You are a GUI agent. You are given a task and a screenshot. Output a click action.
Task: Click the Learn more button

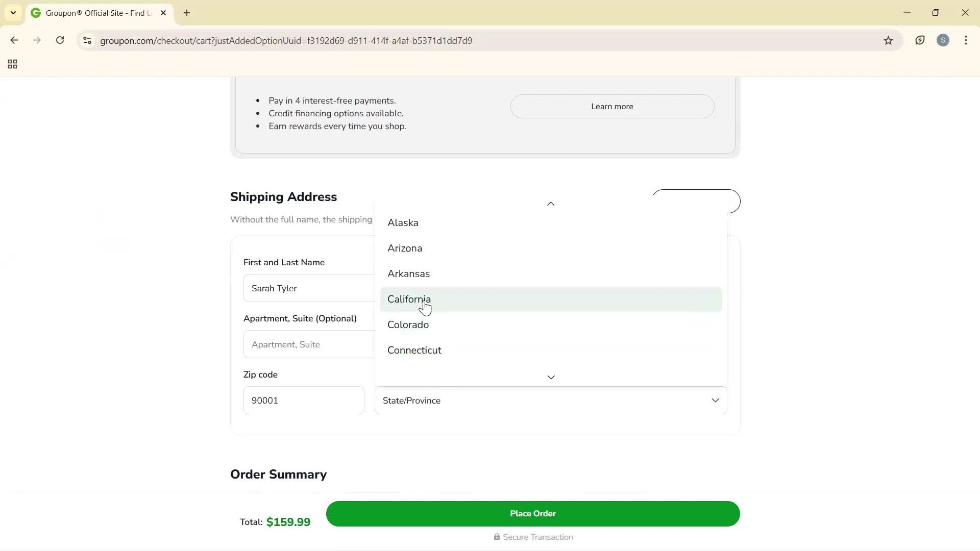[x=612, y=106]
